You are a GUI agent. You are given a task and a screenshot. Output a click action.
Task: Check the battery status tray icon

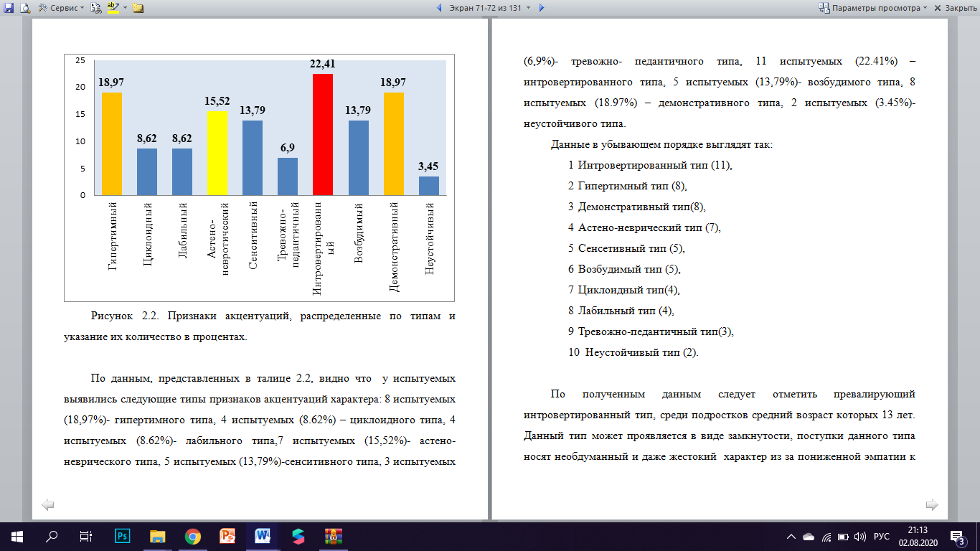tap(843, 537)
